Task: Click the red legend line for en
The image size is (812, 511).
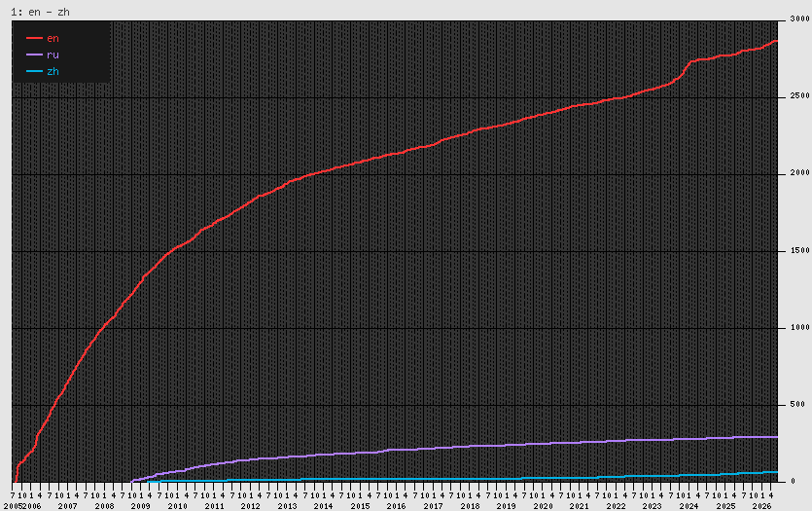Action: pos(34,38)
